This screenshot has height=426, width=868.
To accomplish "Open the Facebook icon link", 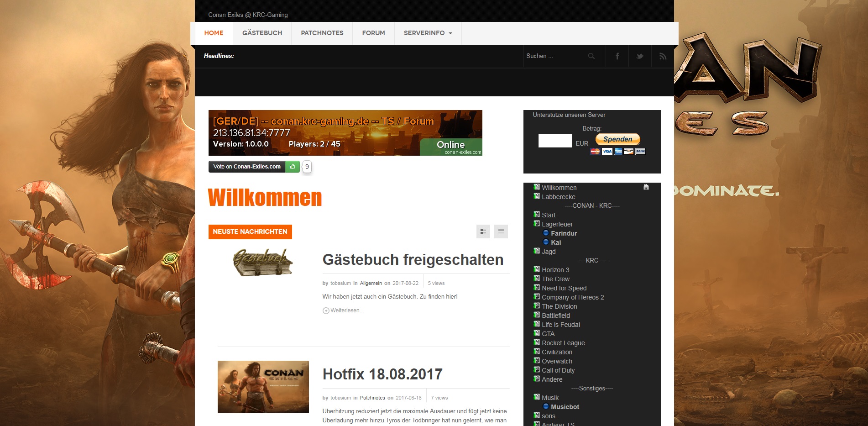I will coord(617,56).
